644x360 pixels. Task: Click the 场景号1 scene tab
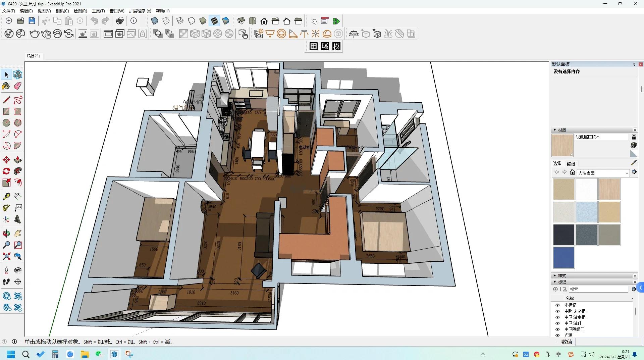pyautogui.click(x=34, y=56)
